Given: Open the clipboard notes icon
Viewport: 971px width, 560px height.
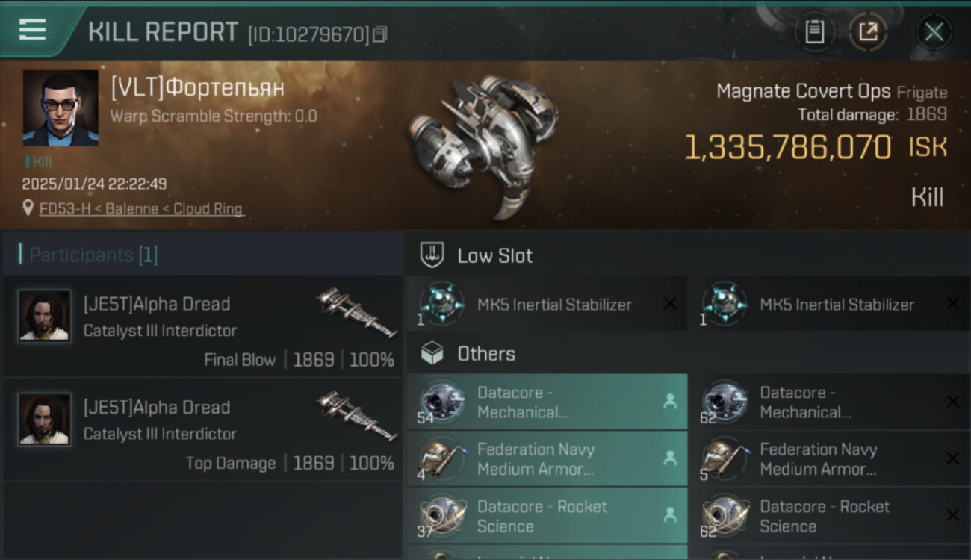Looking at the screenshot, I should click(814, 31).
